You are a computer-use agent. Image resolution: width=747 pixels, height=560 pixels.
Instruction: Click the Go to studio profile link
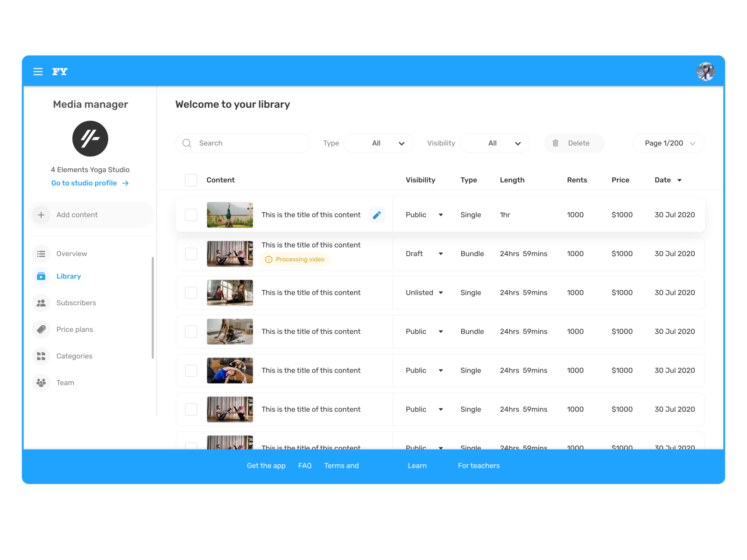click(85, 183)
